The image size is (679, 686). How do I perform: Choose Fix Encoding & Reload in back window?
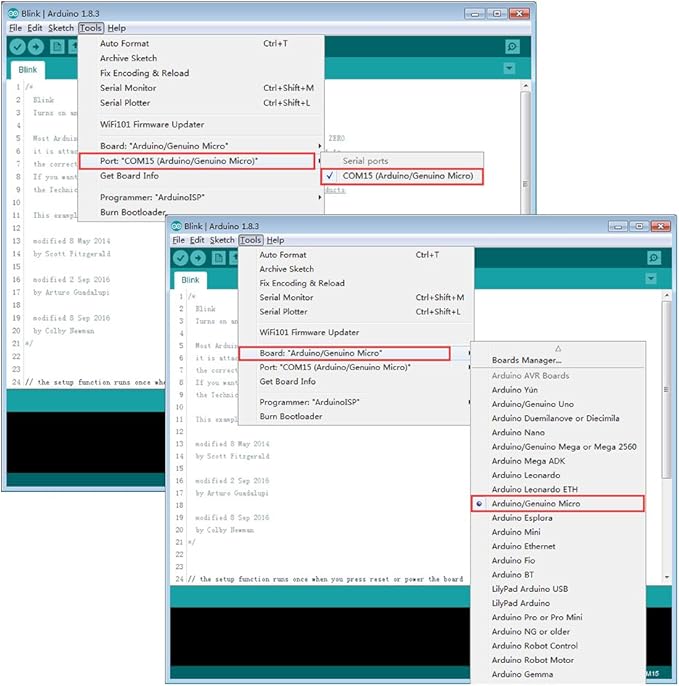(x=201, y=73)
